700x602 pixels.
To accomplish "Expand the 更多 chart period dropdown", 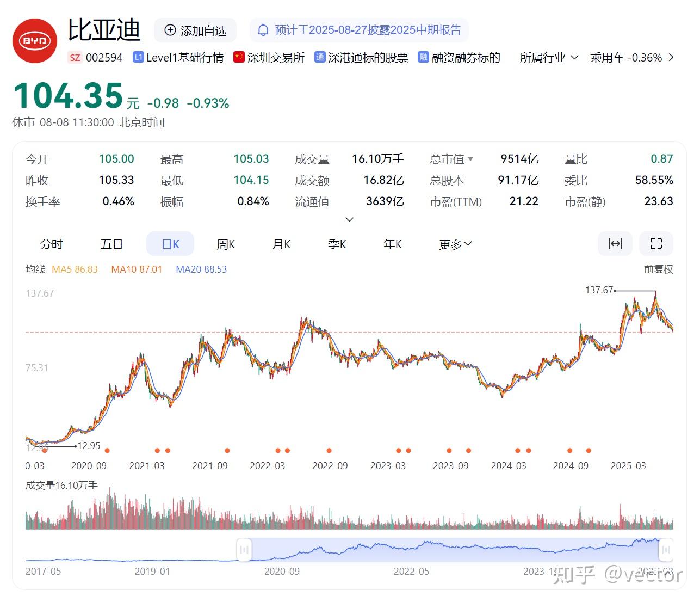I will click(455, 244).
